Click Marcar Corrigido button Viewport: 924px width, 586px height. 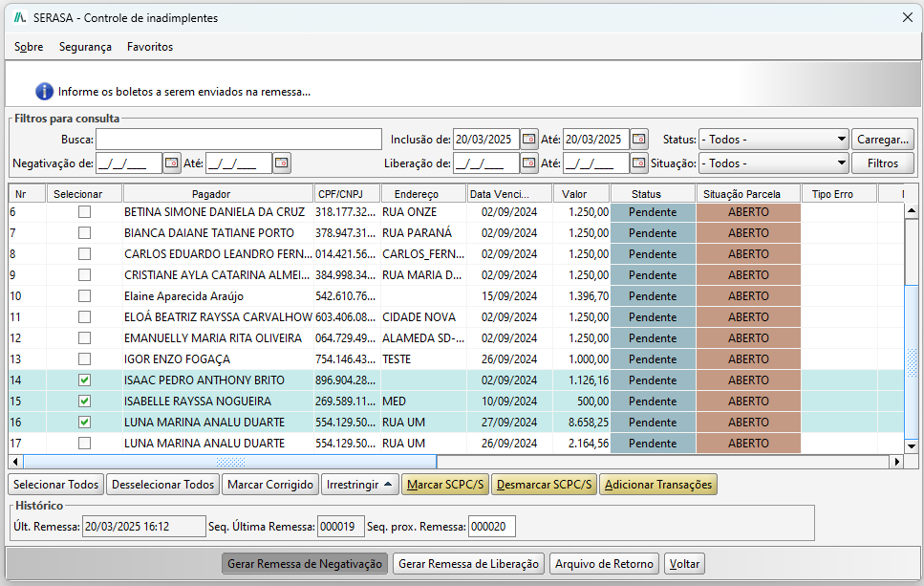(x=270, y=485)
